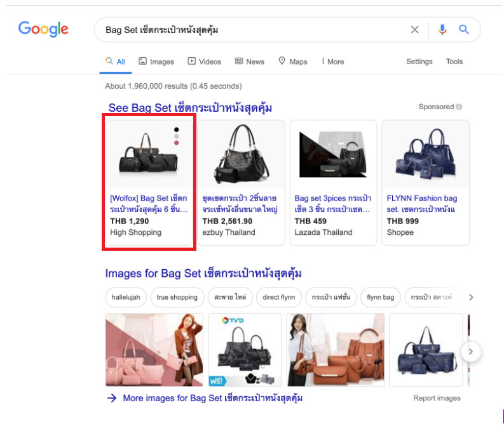The image size is (504, 426).
Task: Click the ezbuy Thailand seller name
Action: click(229, 232)
